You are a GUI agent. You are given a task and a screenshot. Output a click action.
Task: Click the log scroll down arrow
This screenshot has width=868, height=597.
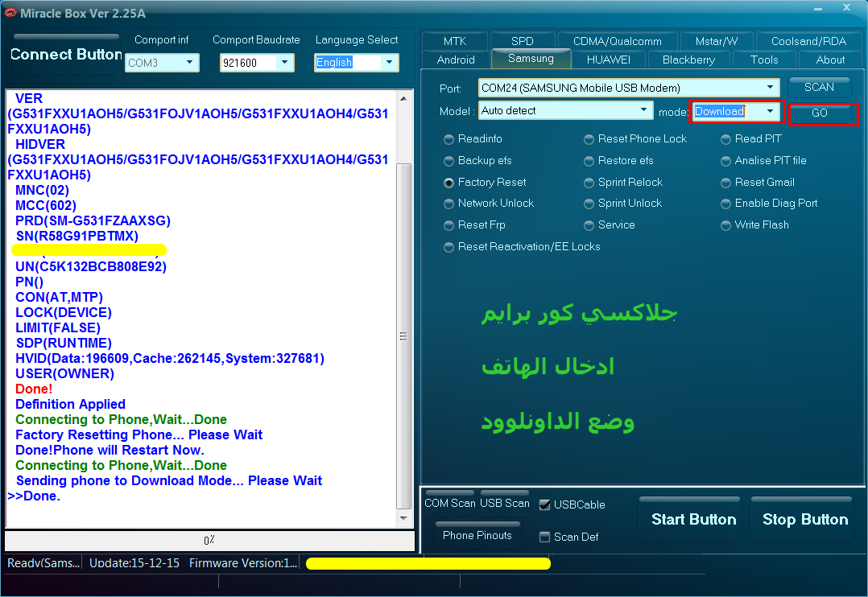pyautogui.click(x=403, y=518)
